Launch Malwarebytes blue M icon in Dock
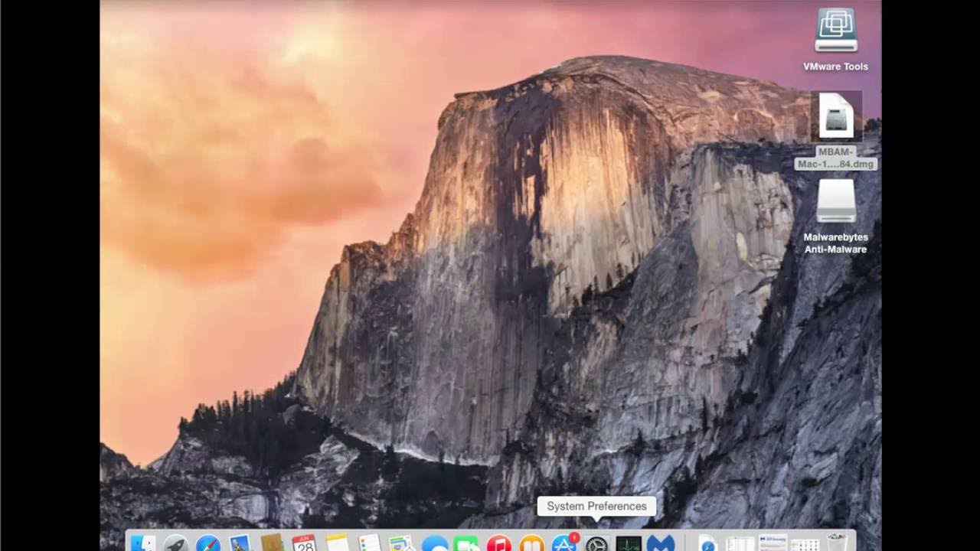 click(661, 543)
